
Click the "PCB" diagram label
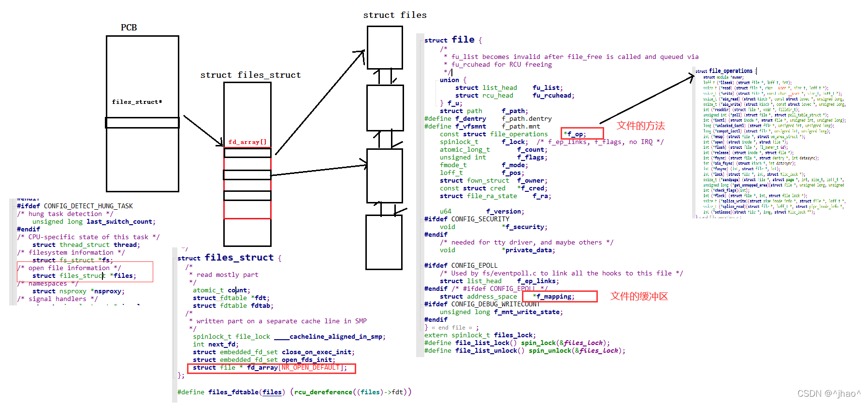(x=129, y=28)
